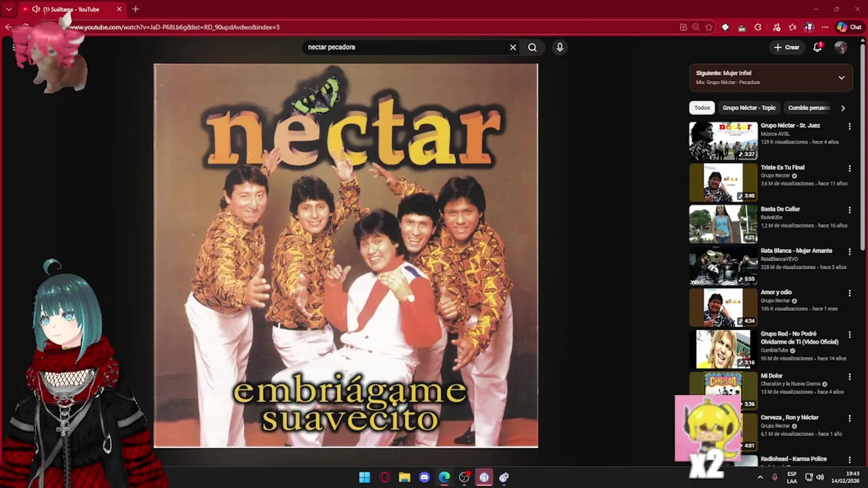Image resolution: width=868 pixels, height=488 pixels.
Task: Open the YouTube account avatar menu
Action: 841,47
